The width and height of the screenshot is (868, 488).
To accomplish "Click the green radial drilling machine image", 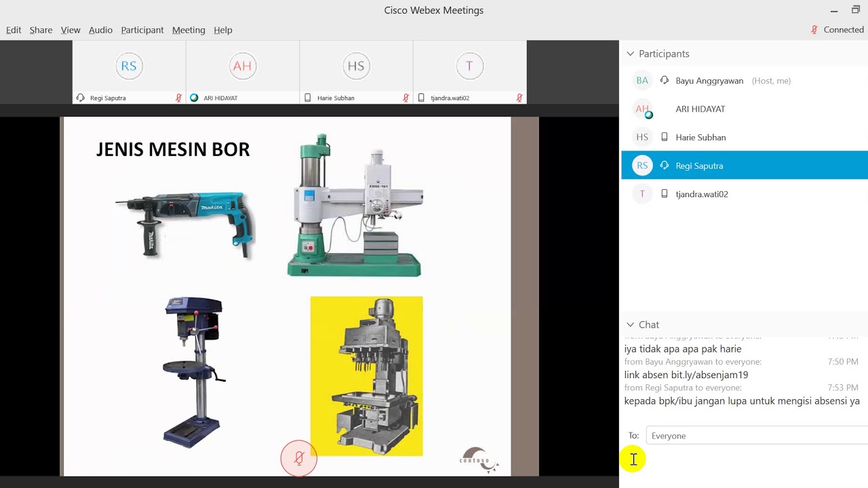I will click(x=355, y=205).
